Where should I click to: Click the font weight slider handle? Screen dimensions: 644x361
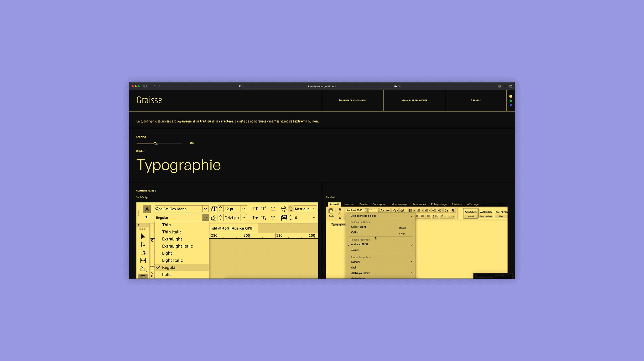[155, 144]
